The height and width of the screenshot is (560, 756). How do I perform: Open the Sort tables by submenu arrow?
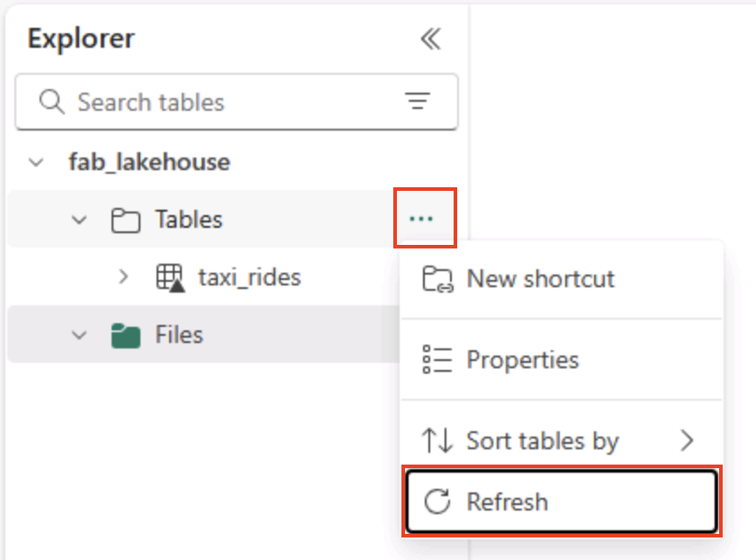coord(688,440)
